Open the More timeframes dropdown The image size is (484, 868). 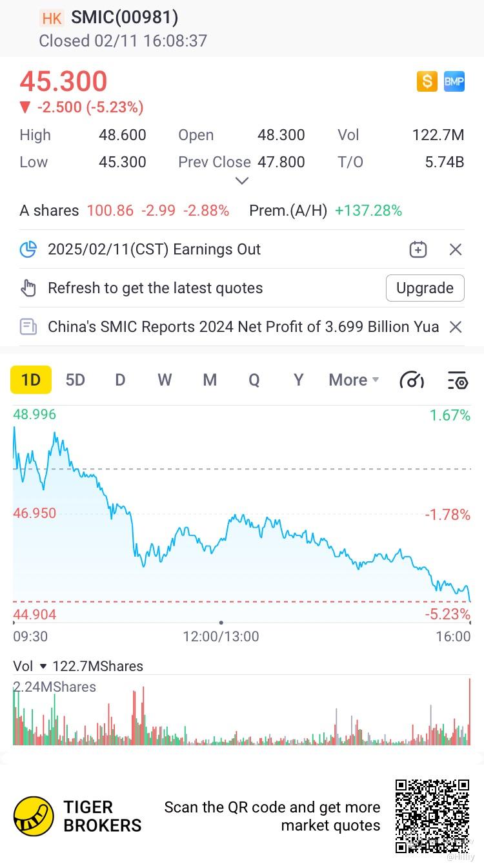click(354, 380)
